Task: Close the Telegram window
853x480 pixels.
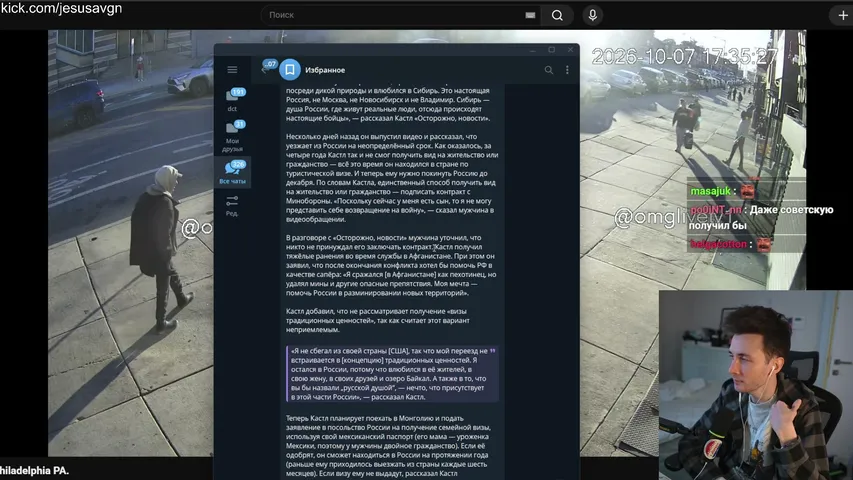Action: click(570, 50)
